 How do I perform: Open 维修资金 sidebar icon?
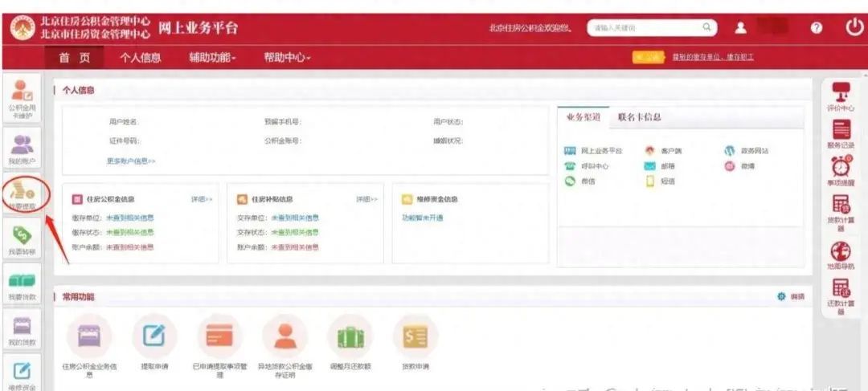pyautogui.click(x=23, y=374)
